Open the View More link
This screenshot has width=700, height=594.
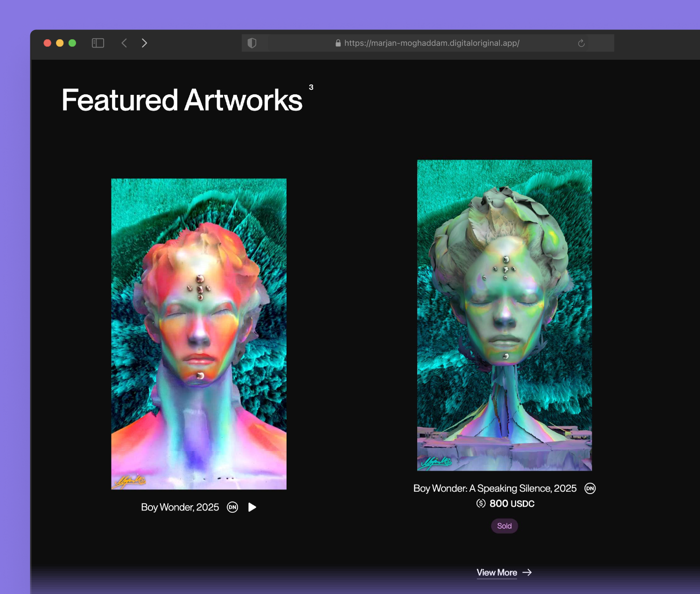click(x=497, y=573)
